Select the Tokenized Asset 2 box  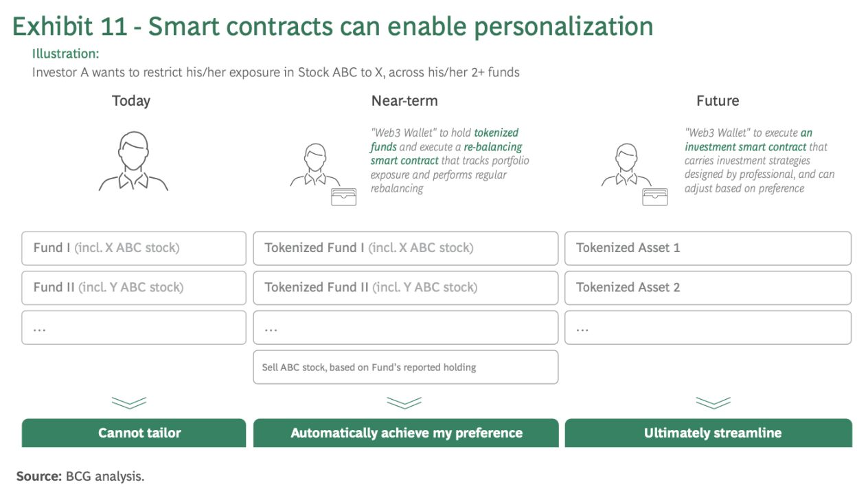(707, 287)
